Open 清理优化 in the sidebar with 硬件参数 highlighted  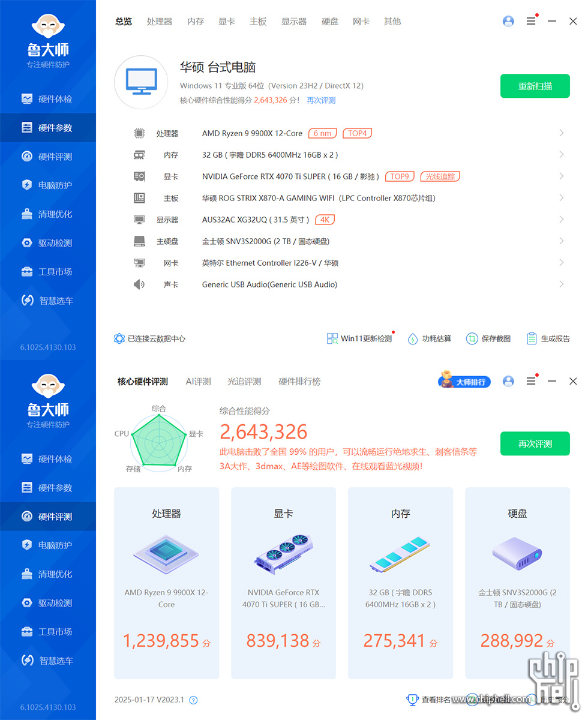tap(48, 214)
